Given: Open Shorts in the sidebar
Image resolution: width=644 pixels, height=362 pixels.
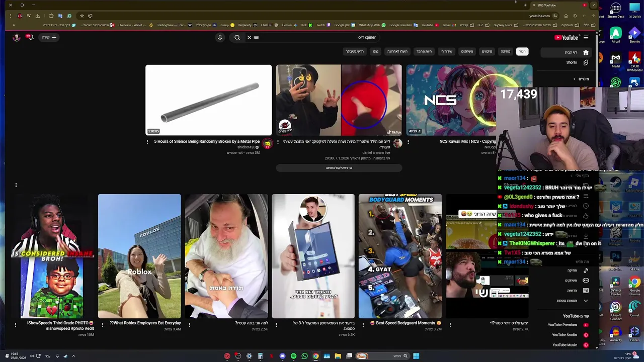Looking at the screenshot, I should 577,62.
